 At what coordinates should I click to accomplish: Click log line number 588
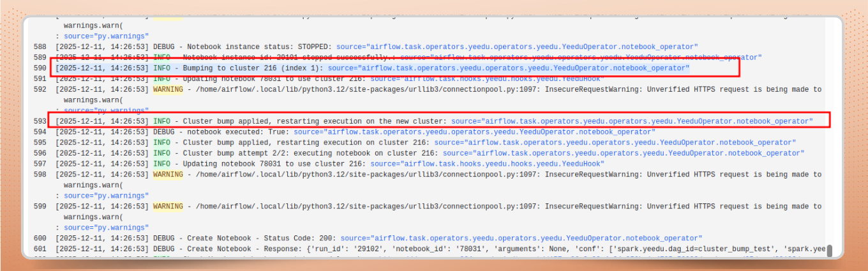click(x=40, y=47)
